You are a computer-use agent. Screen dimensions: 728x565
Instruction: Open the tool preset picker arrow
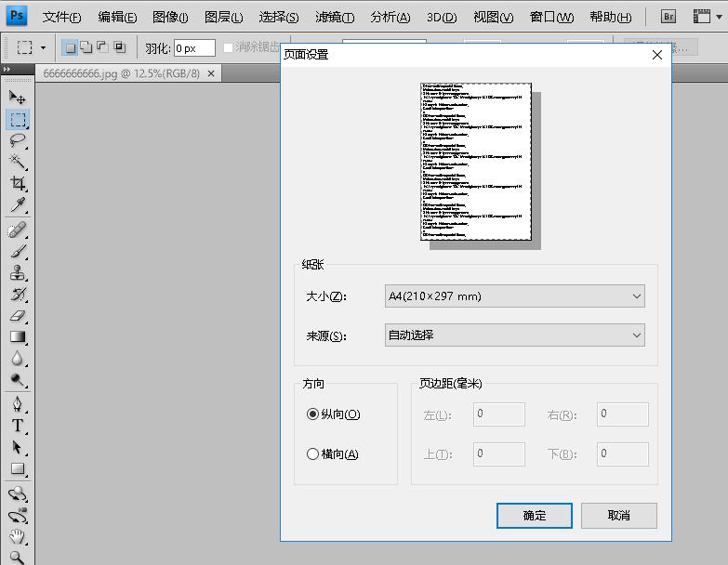43,47
